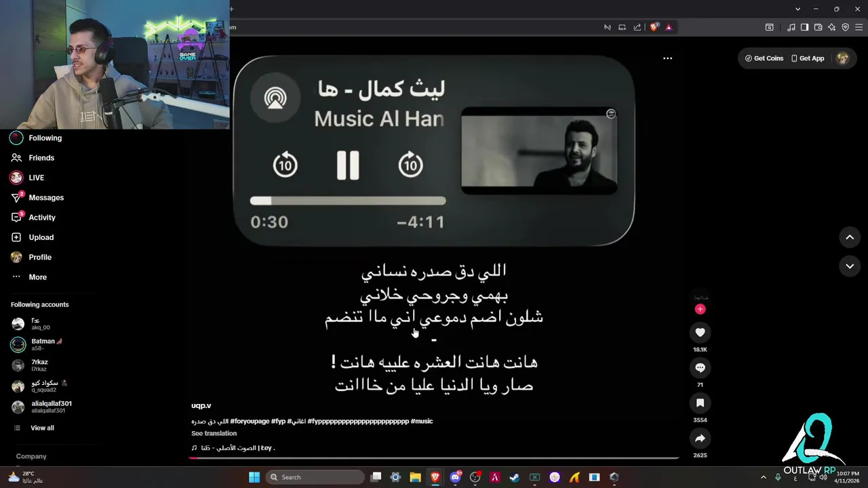Like the video with heart icon
The image size is (868, 488).
(x=700, y=332)
